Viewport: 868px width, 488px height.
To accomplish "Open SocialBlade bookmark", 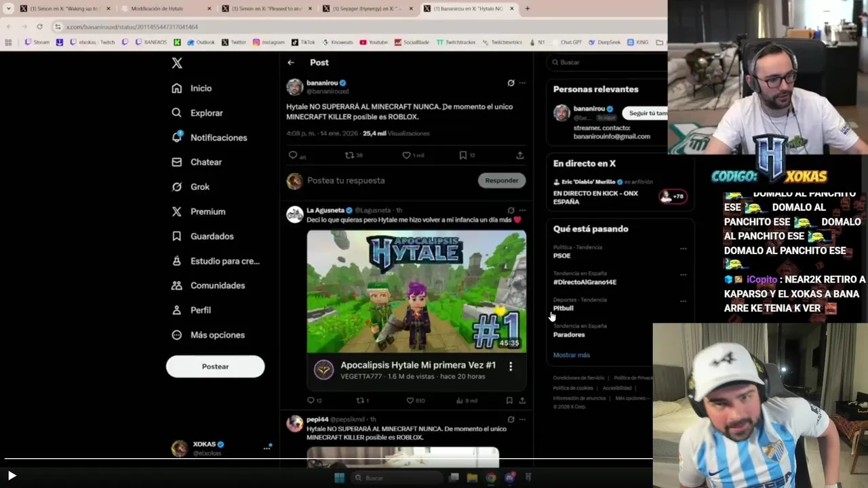I will (x=412, y=42).
